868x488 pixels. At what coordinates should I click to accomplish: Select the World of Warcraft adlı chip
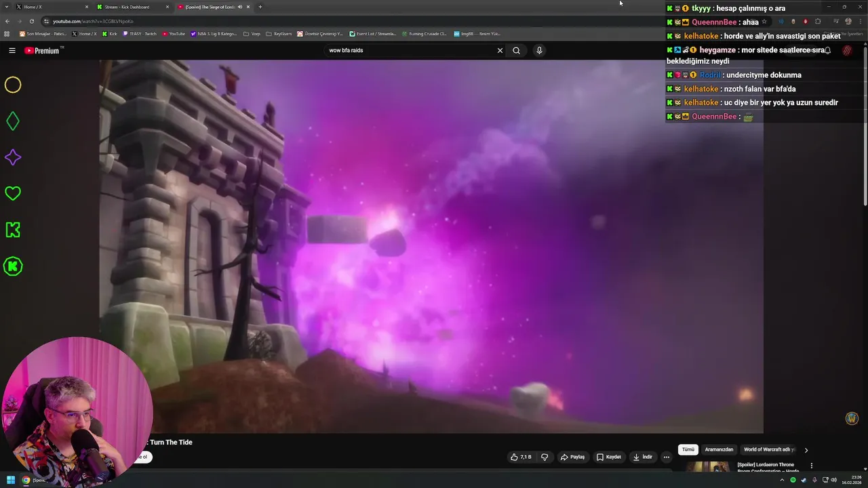coord(768,449)
